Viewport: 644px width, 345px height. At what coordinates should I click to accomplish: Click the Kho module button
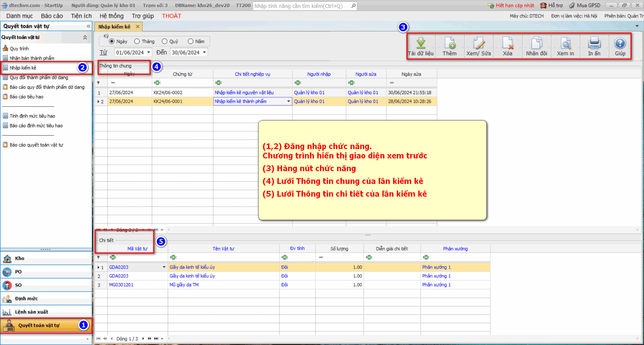19,258
